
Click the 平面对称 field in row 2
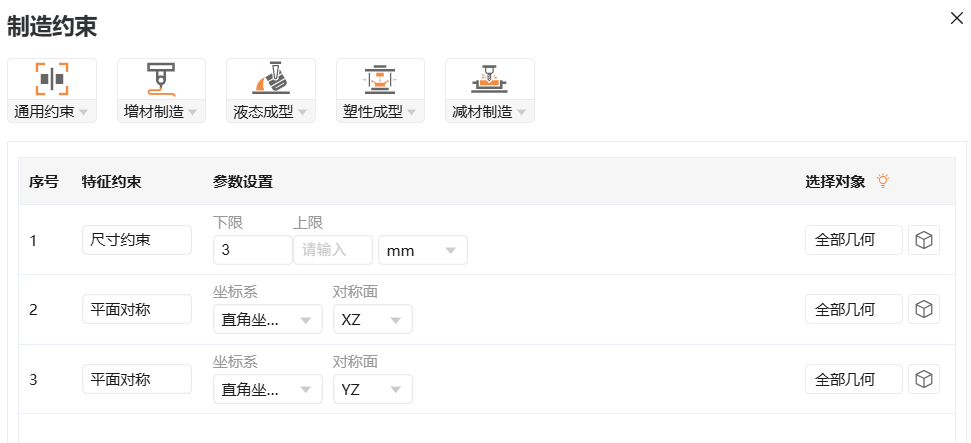[137, 309]
